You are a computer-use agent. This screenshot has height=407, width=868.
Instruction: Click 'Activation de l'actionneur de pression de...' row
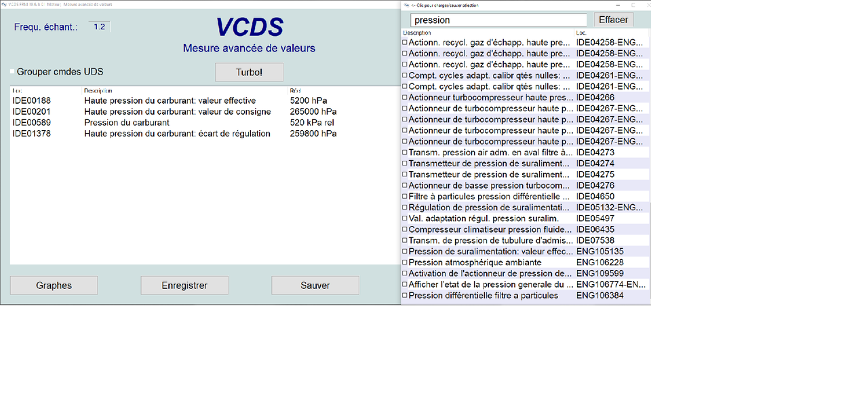tap(526, 273)
